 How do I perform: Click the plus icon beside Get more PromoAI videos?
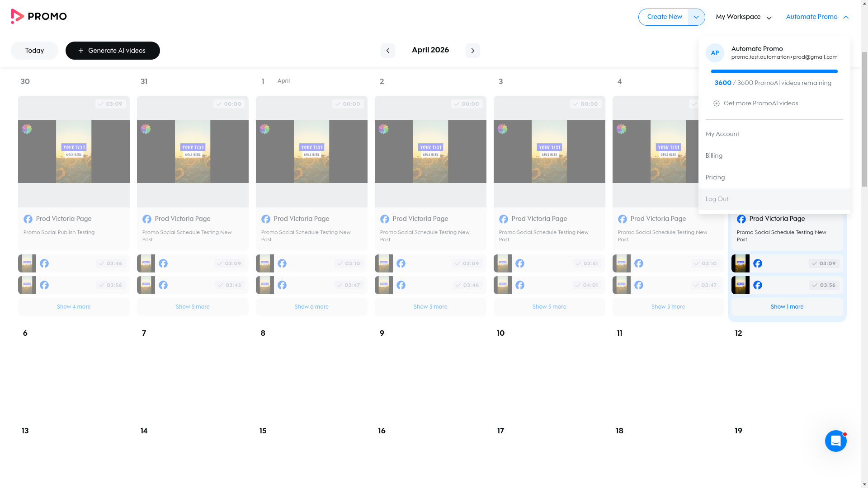[717, 103]
